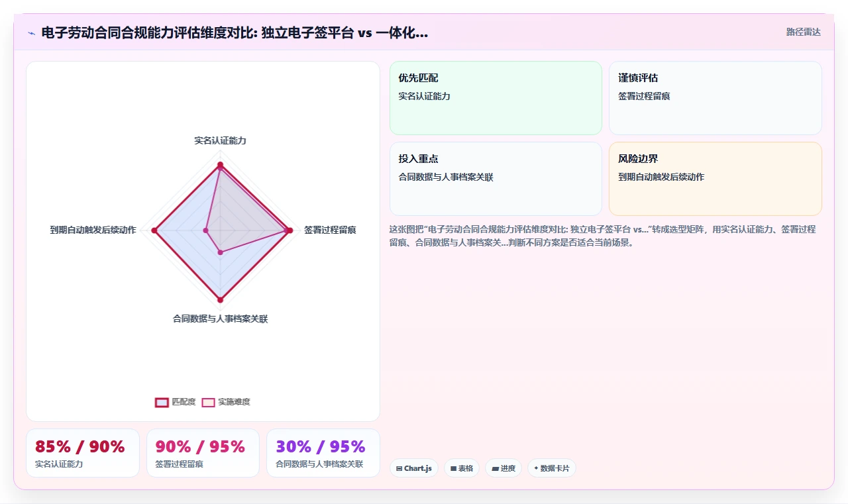This screenshot has width=848, height=504.
Task: Click the 路径雷达 label in the header
Action: tap(803, 32)
